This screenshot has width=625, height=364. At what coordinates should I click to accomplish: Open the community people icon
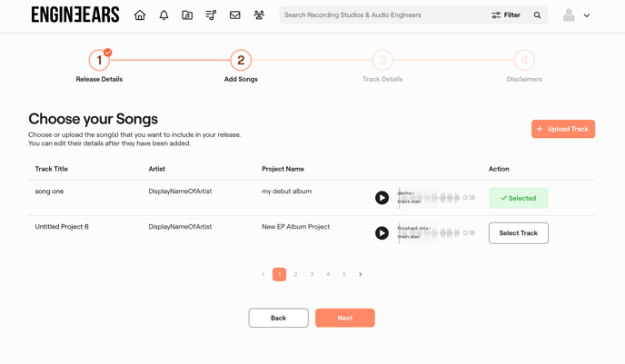[259, 15]
